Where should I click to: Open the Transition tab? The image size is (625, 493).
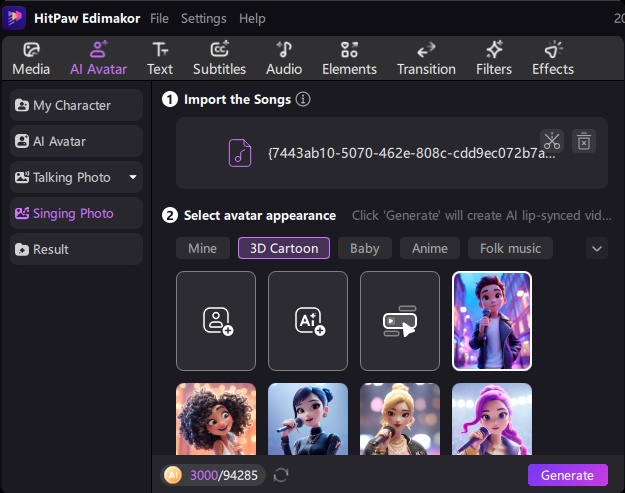pyautogui.click(x=426, y=59)
